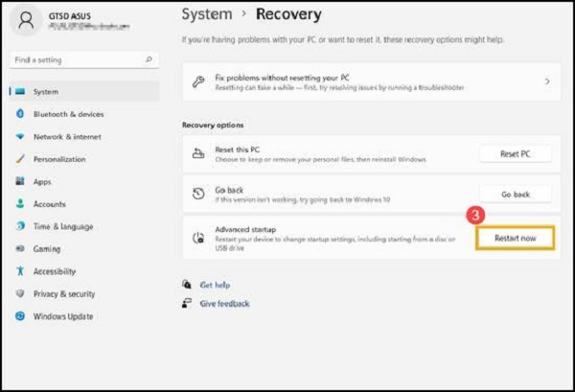Open Time & language settings
Viewport: 575px width, 392px height.
63,226
